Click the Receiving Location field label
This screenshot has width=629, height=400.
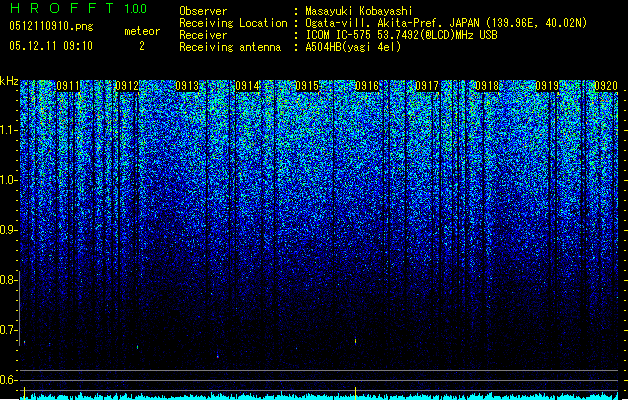[x=233, y=23]
